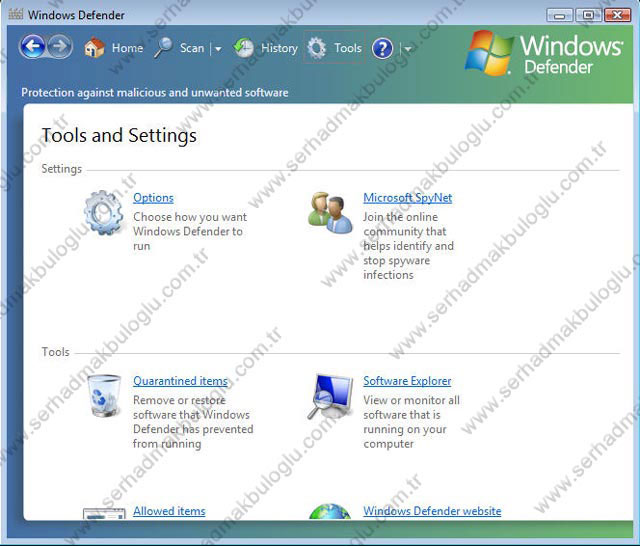
Task: Click the Home house icon
Action: 94,47
